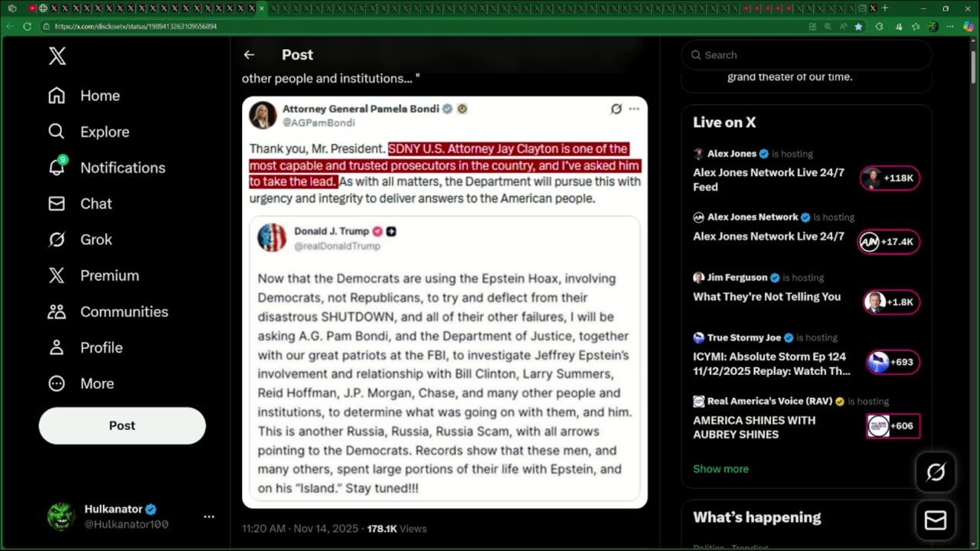Click the @AGPamBondi handle
The width and height of the screenshot is (980, 551).
(318, 122)
